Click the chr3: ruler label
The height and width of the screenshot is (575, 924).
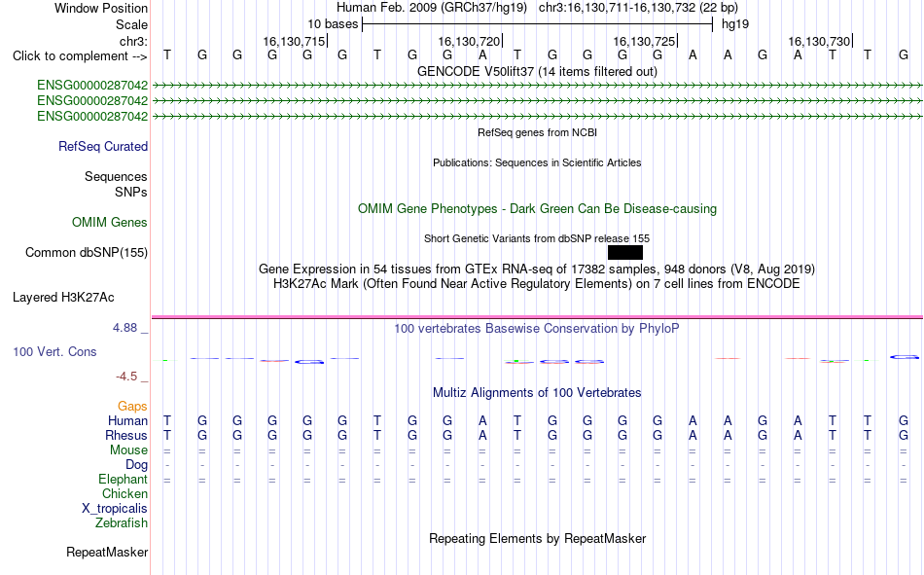[133, 41]
